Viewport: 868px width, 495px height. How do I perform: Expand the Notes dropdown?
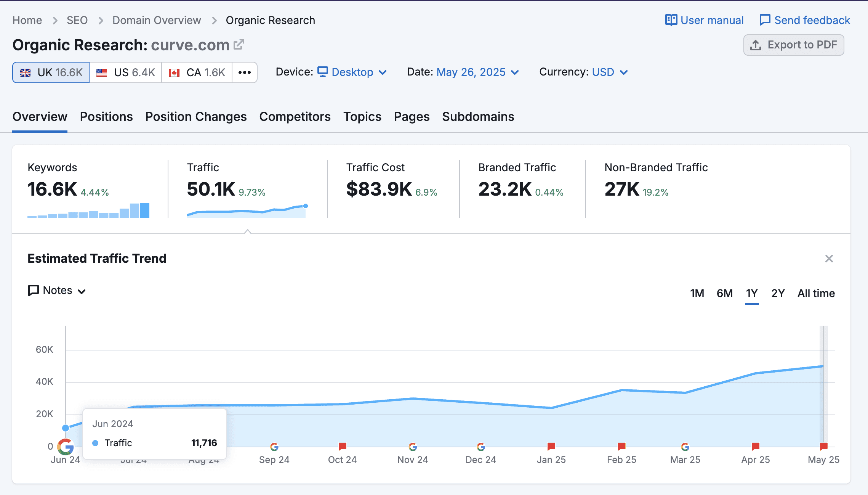coord(57,291)
